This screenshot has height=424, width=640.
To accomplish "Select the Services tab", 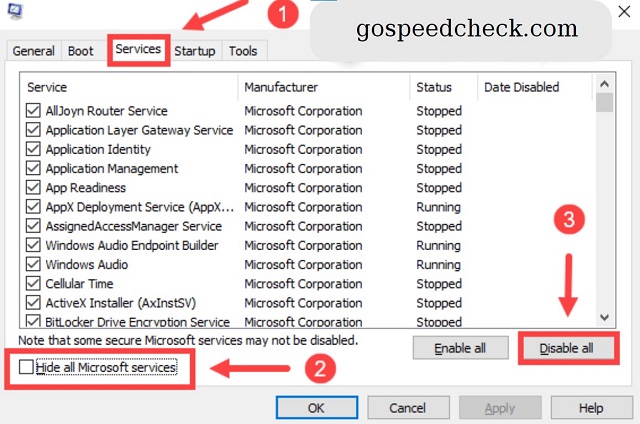I will 138,49.
